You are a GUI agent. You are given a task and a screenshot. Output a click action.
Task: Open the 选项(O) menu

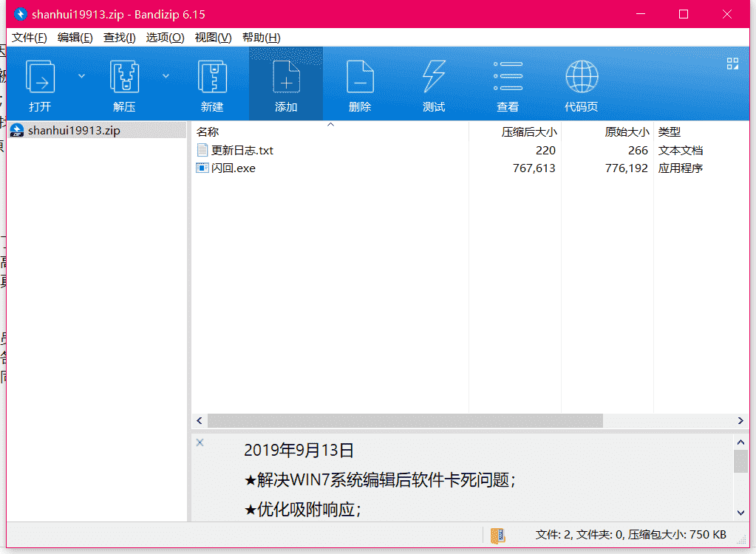165,38
